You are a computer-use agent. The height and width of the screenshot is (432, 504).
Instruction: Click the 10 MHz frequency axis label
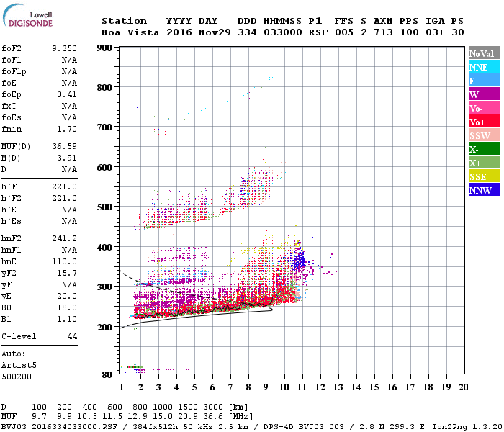284,387
